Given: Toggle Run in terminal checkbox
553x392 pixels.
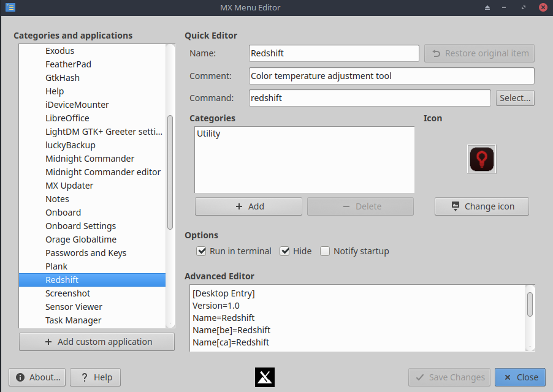Looking at the screenshot, I should pyautogui.click(x=201, y=251).
